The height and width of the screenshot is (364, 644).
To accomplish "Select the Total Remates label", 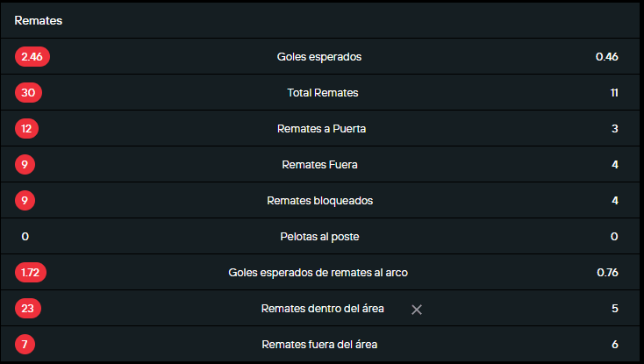I will tap(322, 93).
